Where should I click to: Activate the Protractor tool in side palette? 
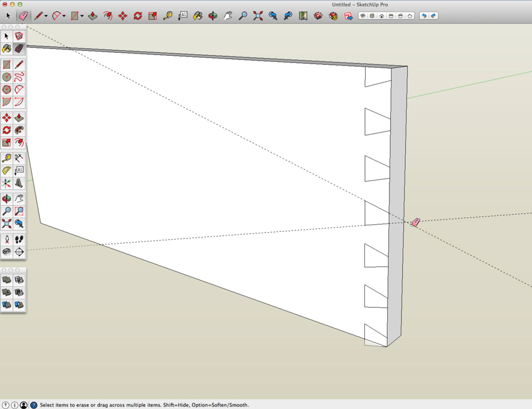(7, 170)
